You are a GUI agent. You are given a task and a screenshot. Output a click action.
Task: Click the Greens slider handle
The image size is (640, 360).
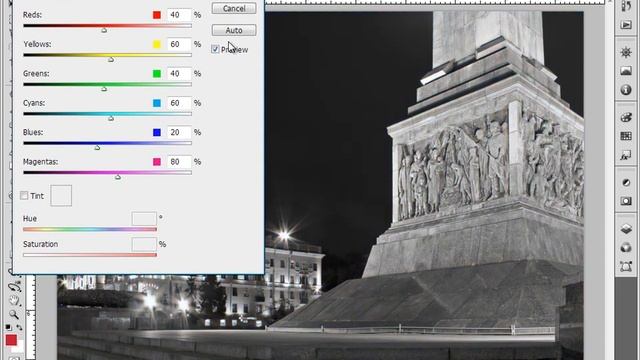pyautogui.click(x=104, y=89)
